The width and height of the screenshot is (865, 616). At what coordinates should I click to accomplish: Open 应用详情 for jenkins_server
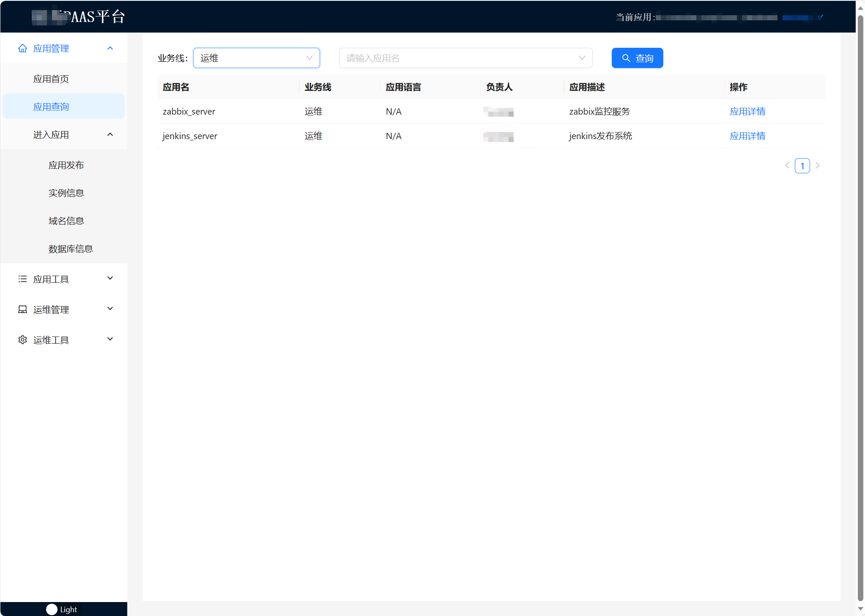[747, 136]
